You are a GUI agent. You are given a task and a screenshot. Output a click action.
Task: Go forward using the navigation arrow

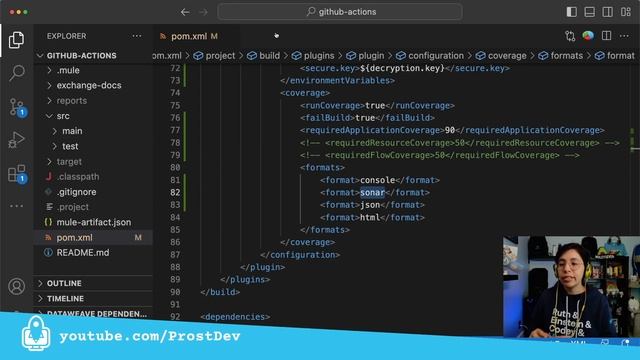[x=203, y=12]
